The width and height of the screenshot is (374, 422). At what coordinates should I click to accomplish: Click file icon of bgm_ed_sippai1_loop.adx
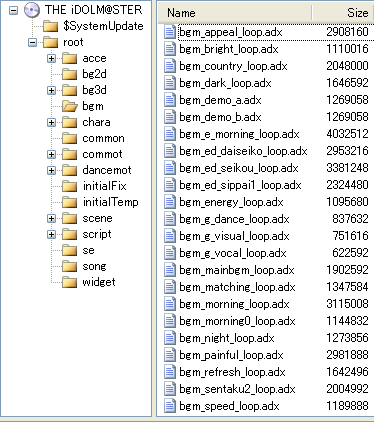(x=170, y=185)
